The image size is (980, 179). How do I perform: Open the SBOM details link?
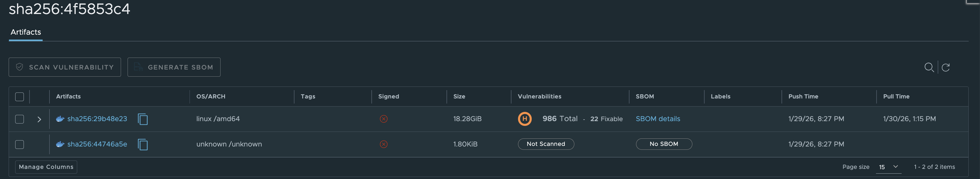658,119
